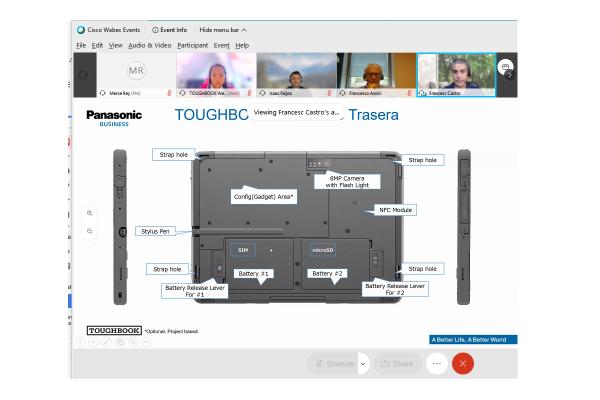Screen dimensions: 600x400
Task: Open the Event menu
Action: pyautogui.click(x=222, y=46)
